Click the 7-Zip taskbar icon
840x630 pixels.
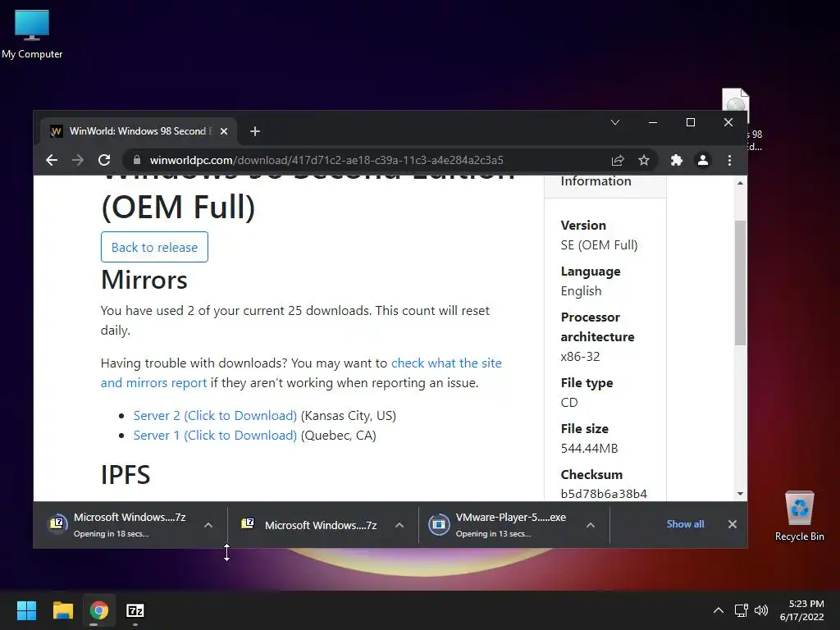click(135, 610)
